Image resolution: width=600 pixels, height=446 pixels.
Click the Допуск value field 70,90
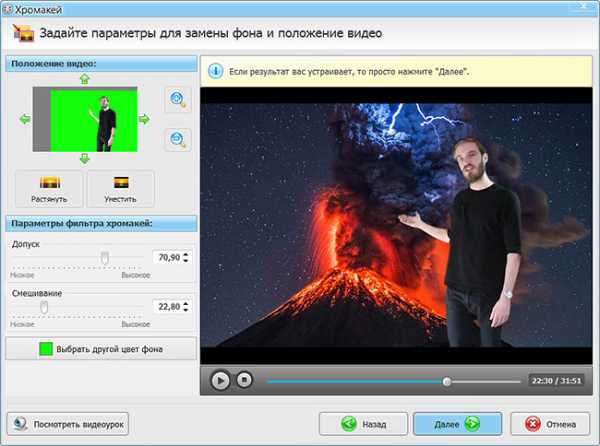[168, 257]
